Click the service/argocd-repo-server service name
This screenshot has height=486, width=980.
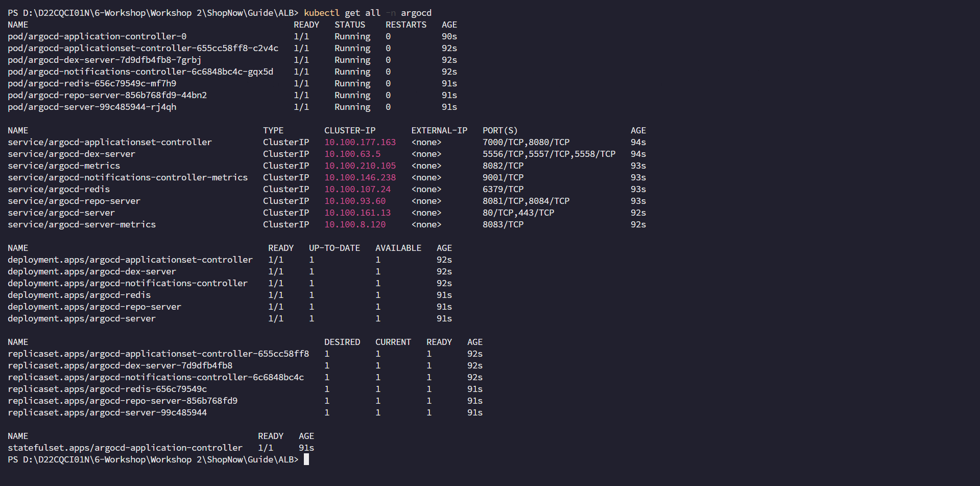coord(74,201)
